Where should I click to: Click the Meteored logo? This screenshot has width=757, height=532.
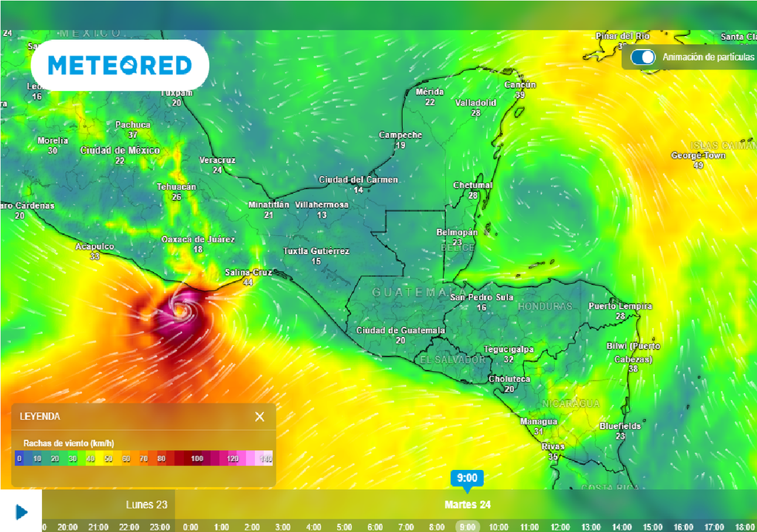point(120,65)
